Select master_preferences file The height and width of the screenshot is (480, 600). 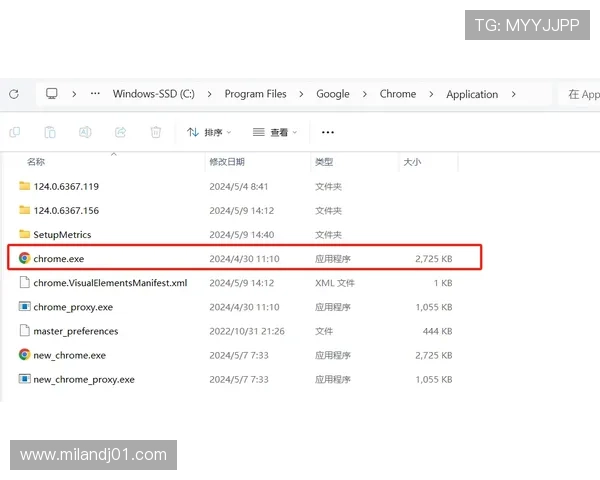[x=76, y=331]
